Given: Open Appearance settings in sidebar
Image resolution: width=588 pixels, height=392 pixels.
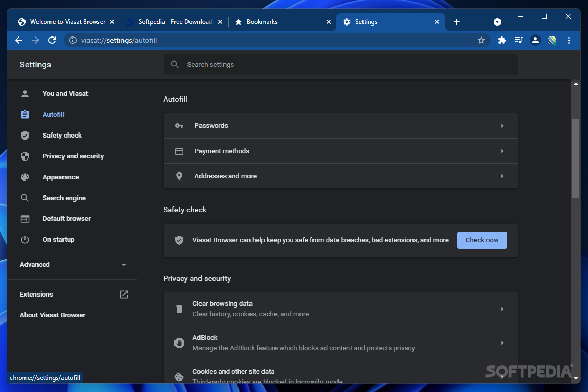Looking at the screenshot, I should tap(61, 177).
